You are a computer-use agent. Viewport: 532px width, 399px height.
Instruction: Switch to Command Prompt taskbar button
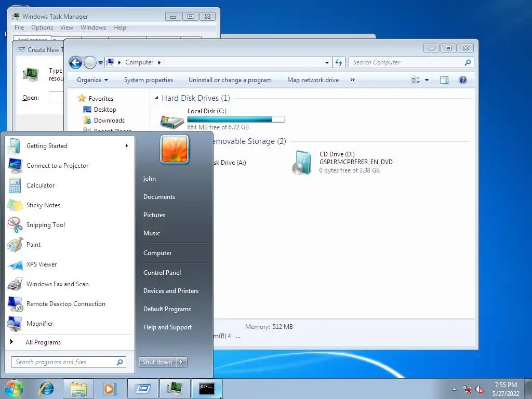(207, 389)
